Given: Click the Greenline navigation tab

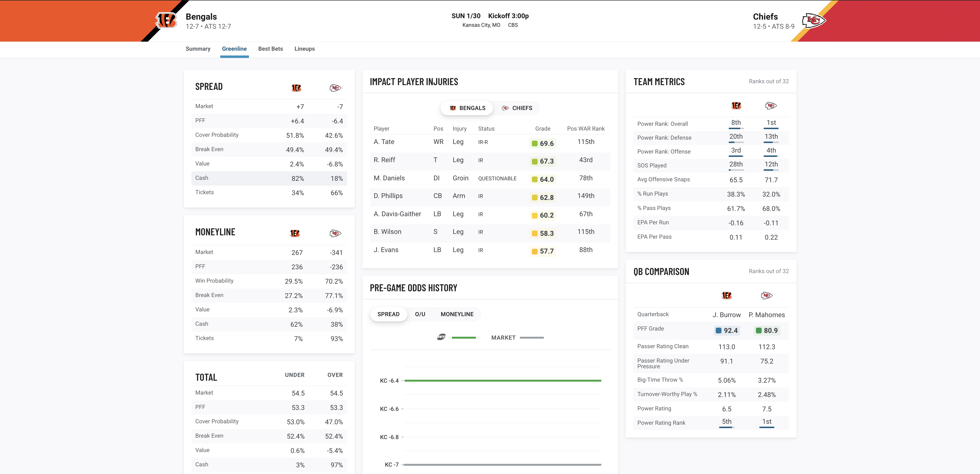Looking at the screenshot, I should pos(234,49).
